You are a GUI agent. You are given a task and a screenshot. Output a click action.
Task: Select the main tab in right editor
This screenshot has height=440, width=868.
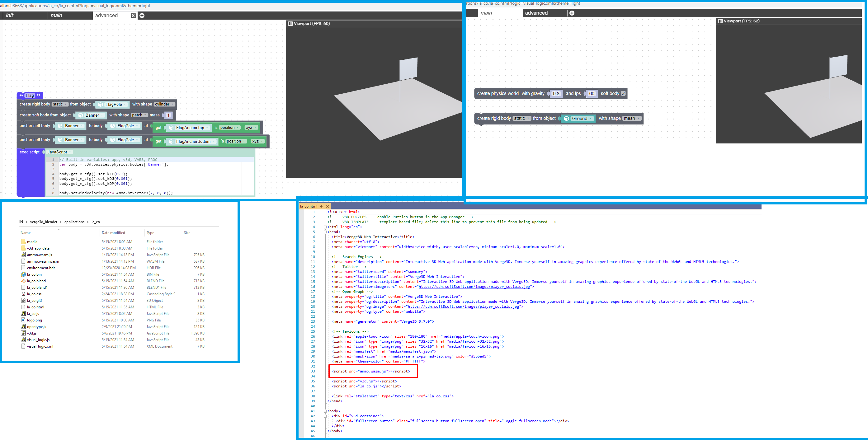tap(500, 13)
